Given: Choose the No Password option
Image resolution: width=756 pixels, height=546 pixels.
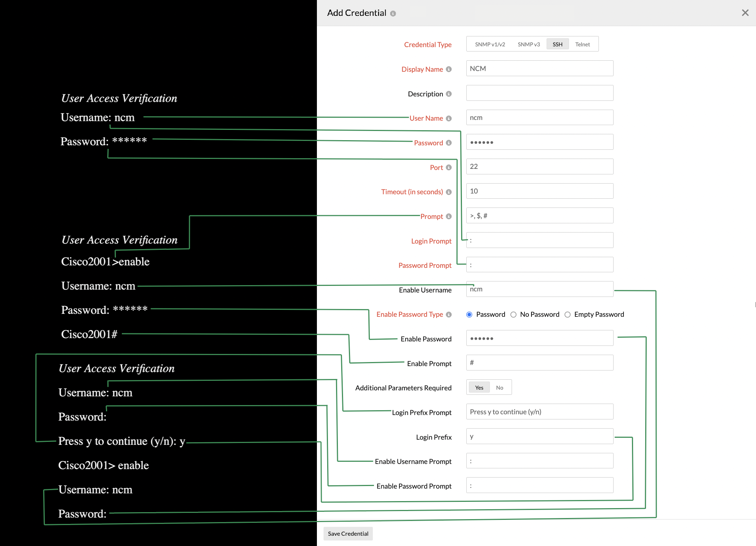Looking at the screenshot, I should pyautogui.click(x=513, y=315).
